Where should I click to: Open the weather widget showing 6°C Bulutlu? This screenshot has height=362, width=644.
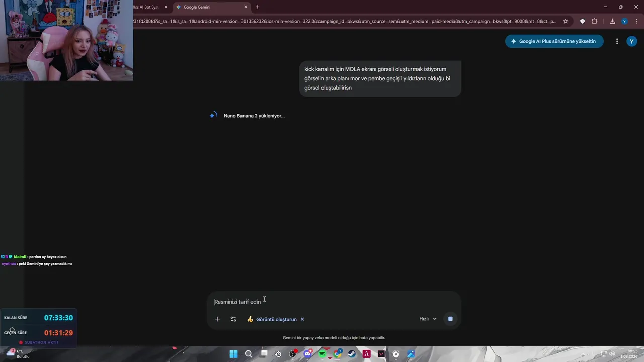tap(18, 354)
